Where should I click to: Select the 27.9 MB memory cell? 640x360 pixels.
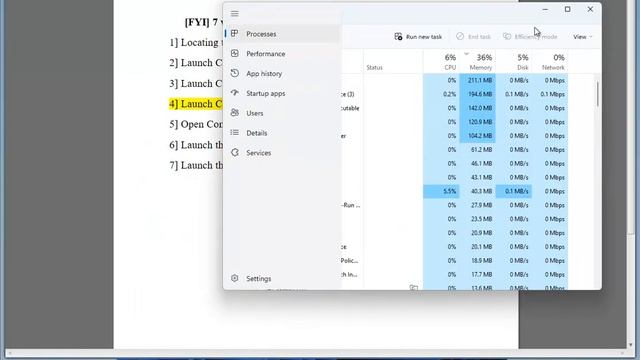click(478, 205)
